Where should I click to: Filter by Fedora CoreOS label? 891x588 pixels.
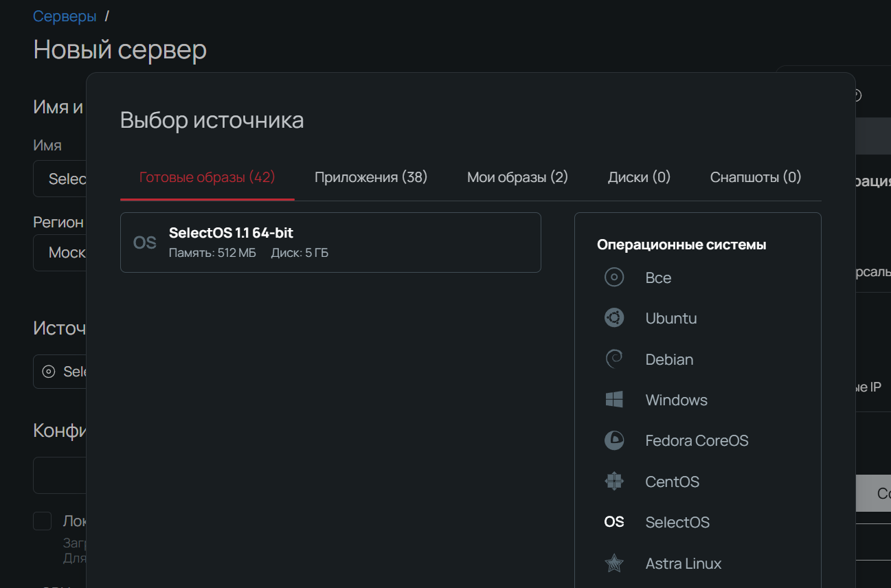(697, 440)
